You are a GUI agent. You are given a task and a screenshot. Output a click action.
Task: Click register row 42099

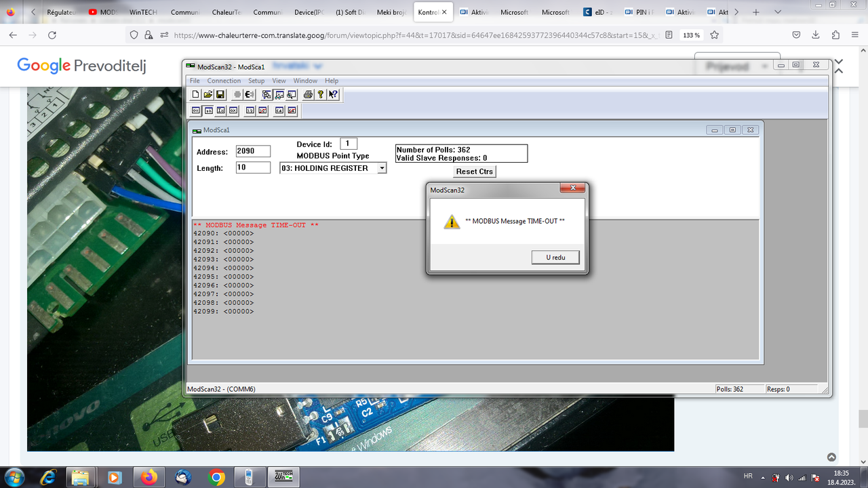[x=224, y=311]
